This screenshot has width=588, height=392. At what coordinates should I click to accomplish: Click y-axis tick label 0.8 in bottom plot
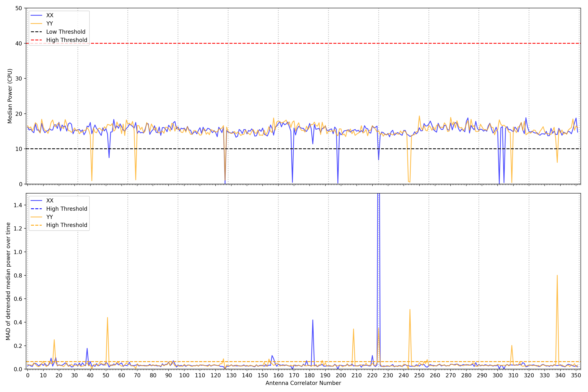(18, 276)
